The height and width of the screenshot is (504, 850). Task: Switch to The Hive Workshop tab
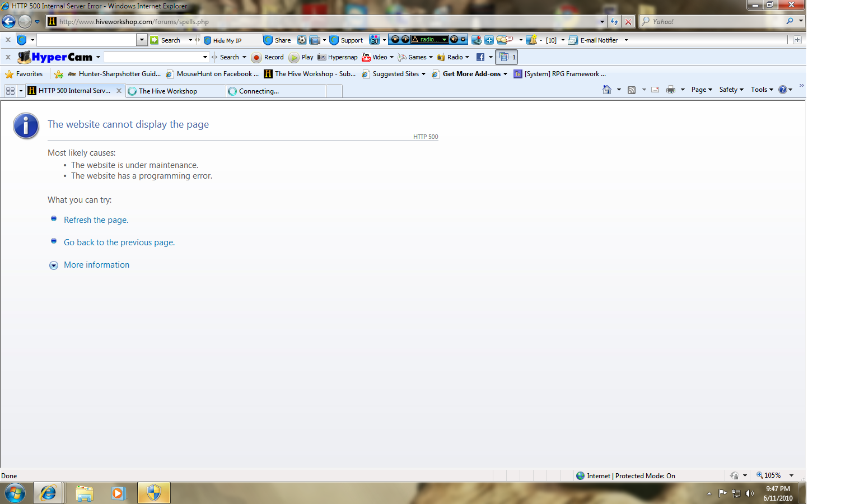(176, 91)
